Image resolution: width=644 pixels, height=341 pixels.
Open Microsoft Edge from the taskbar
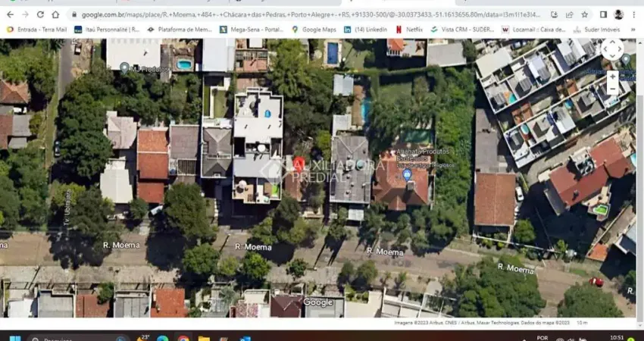tap(163, 338)
